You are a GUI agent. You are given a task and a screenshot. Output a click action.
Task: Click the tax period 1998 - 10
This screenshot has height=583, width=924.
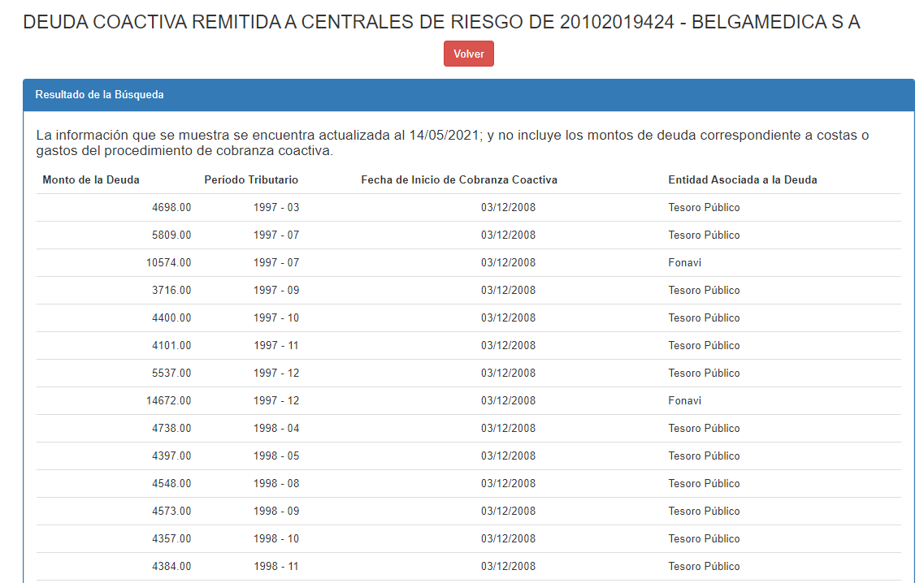click(x=276, y=539)
